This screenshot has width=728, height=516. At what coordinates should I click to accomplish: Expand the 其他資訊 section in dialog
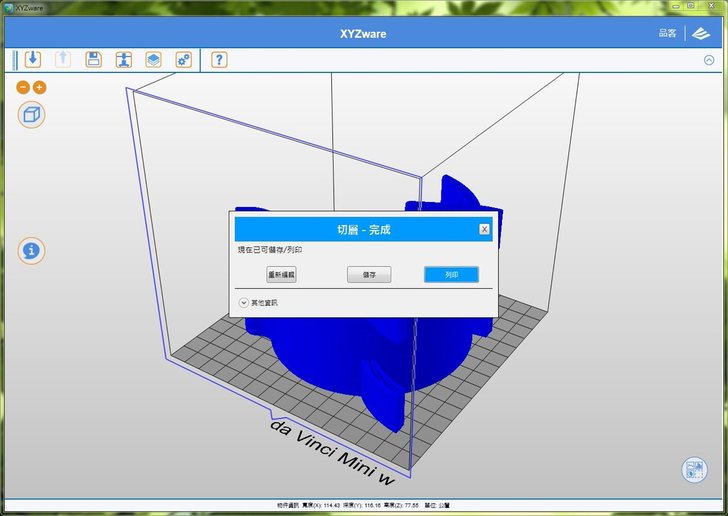click(243, 302)
